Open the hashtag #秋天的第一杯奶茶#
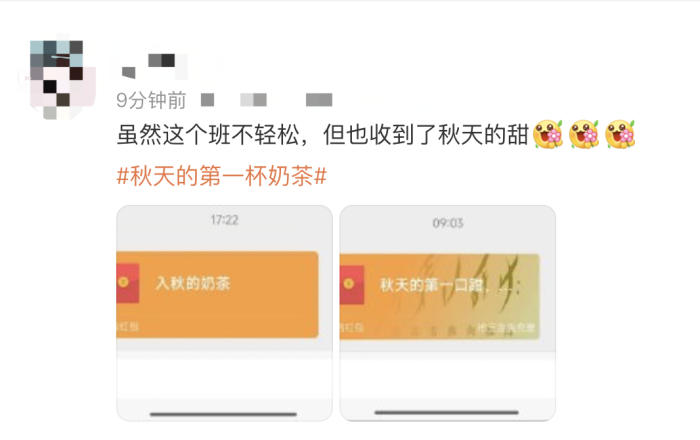 (x=221, y=176)
